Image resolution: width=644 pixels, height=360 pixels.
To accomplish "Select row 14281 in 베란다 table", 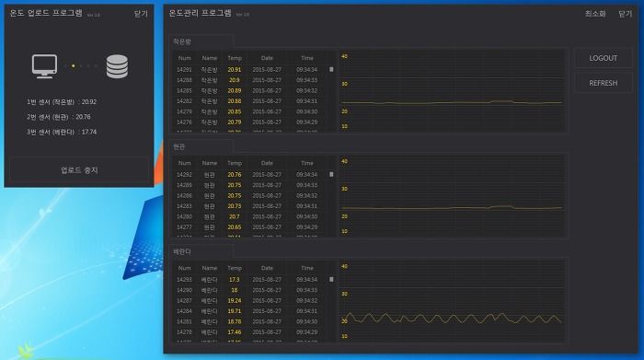I will 249,321.
